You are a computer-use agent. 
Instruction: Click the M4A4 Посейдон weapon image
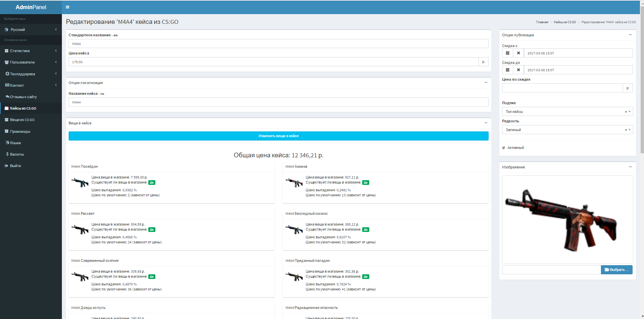(x=80, y=183)
